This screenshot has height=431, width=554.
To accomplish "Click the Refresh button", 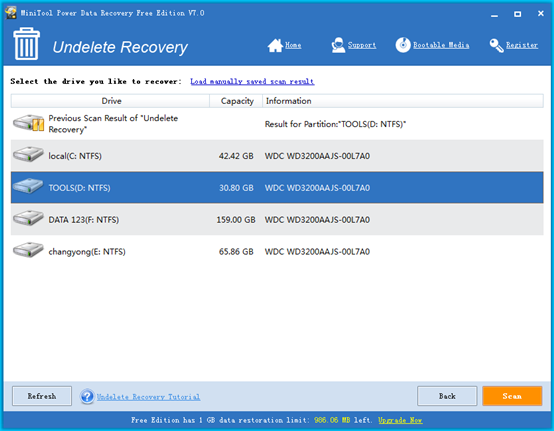I will [42, 396].
